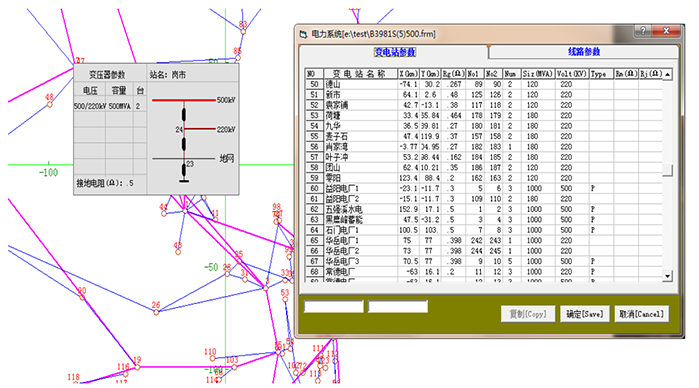Screen dimensions: 699x388
Task: Select node 19 circle on the network map
Action: click(x=137, y=367)
